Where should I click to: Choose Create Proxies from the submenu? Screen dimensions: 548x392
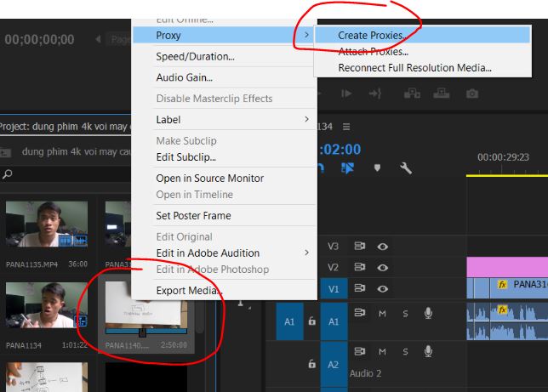click(x=370, y=36)
